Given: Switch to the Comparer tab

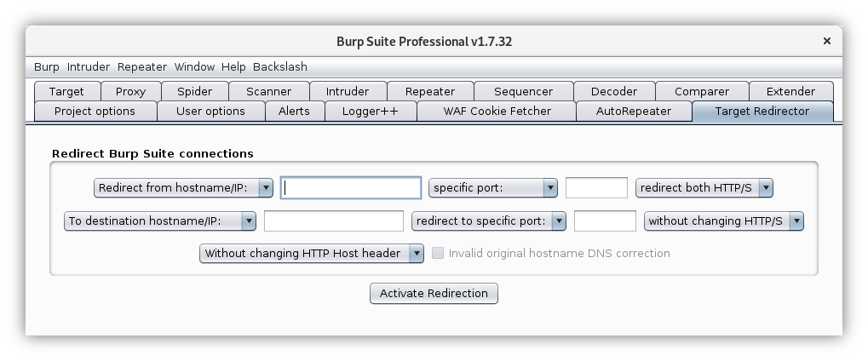Looking at the screenshot, I should [701, 91].
